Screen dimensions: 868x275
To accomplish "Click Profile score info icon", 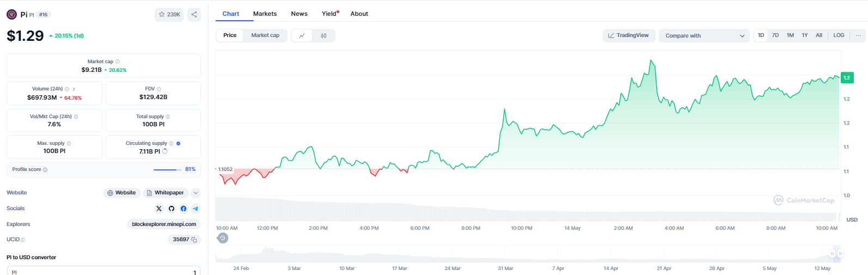I will click(45, 169).
